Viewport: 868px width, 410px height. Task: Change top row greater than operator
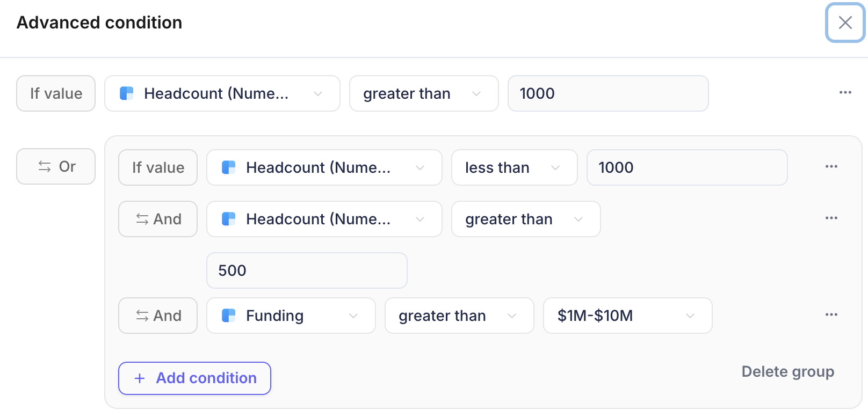point(424,93)
